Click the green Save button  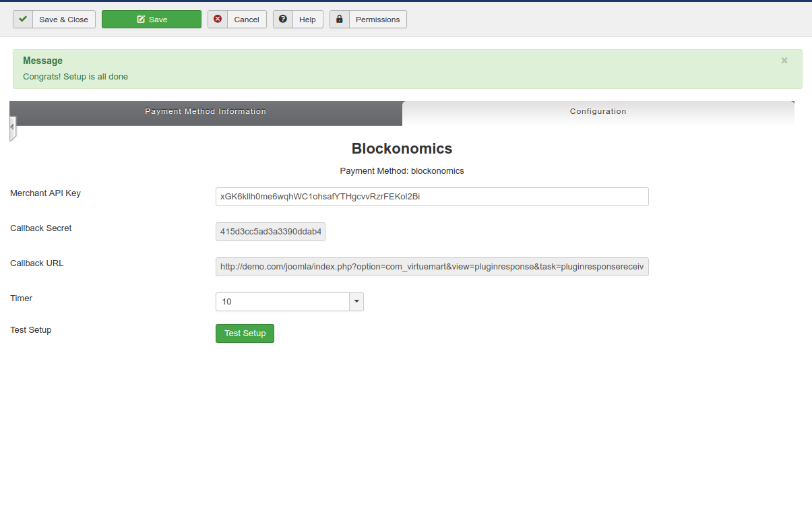coord(152,20)
